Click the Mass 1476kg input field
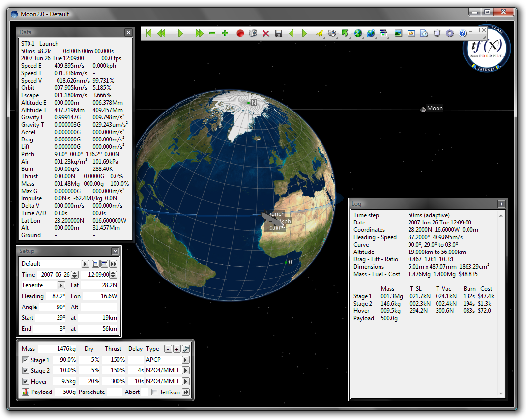 tap(58, 349)
